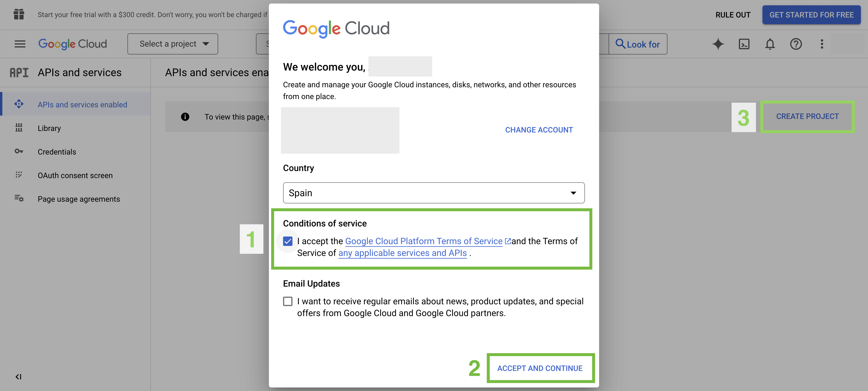Expand the Country dropdown showing Spain
This screenshot has height=391, width=868.
pyautogui.click(x=434, y=193)
